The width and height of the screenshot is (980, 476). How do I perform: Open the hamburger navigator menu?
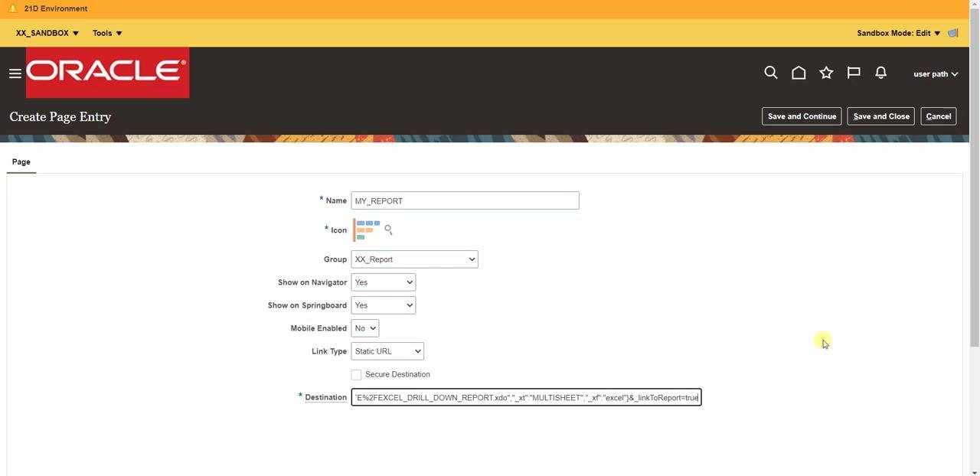[15, 73]
